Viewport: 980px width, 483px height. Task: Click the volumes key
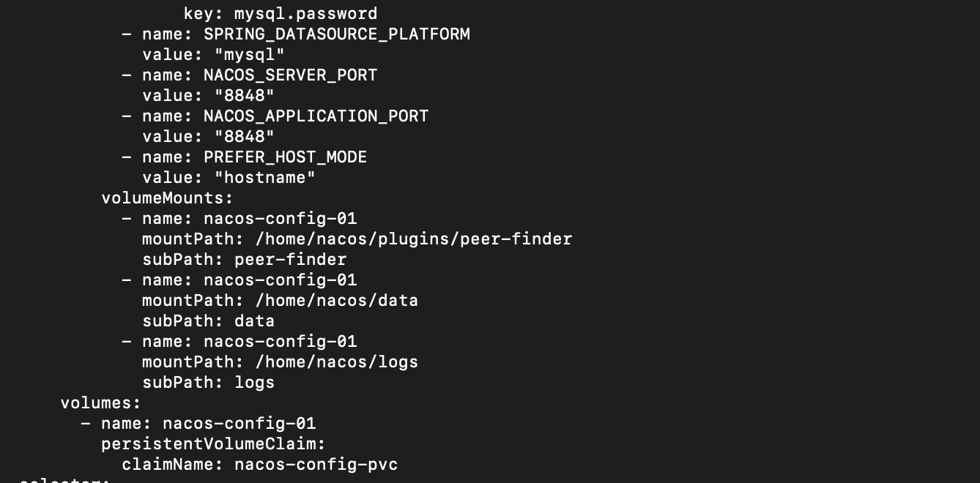pos(100,403)
